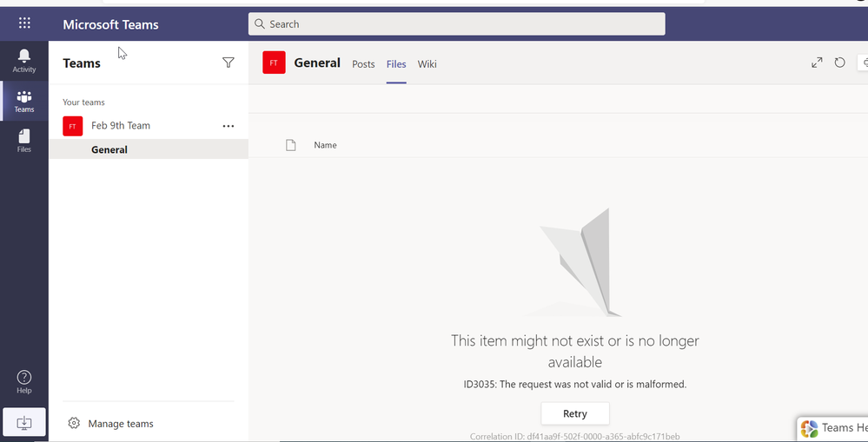Viewport: 868px width, 442px height.
Task: Select the General channel
Action: 149,149
